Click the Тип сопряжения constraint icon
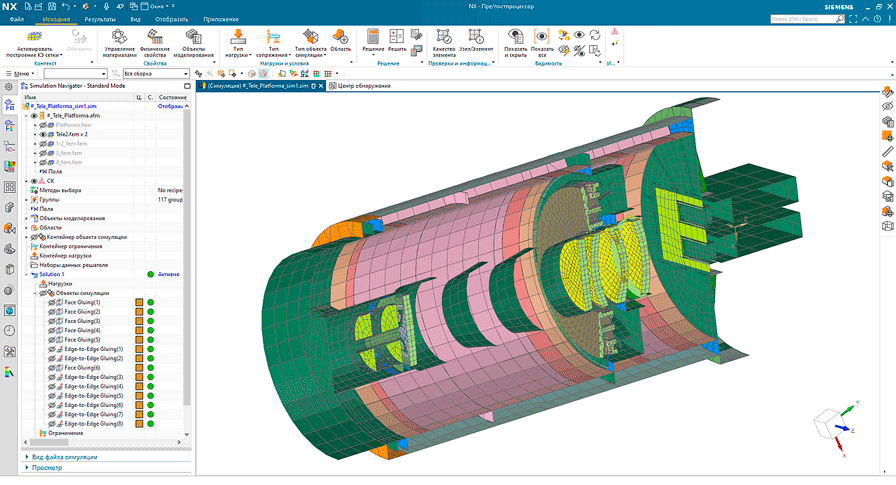896x485 pixels. (x=273, y=37)
